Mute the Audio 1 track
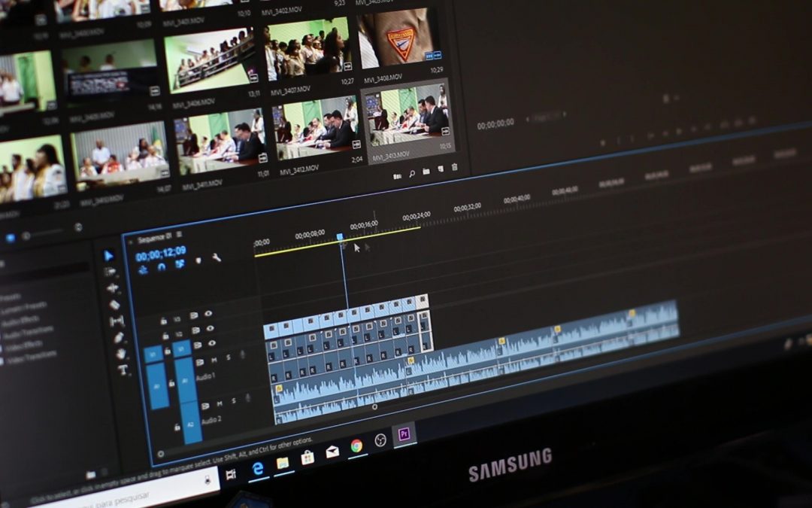 [214, 360]
